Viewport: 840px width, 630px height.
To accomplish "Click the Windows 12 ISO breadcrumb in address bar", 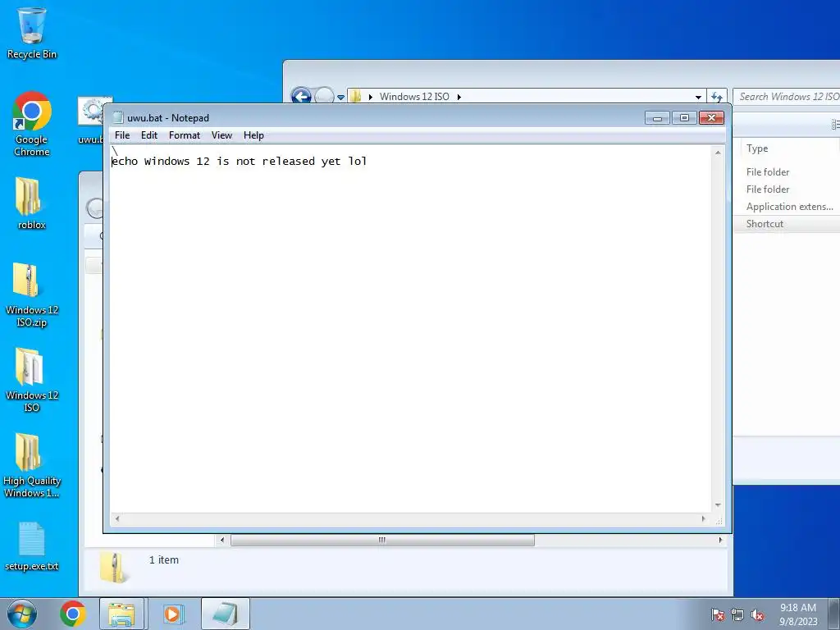I will tap(414, 97).
